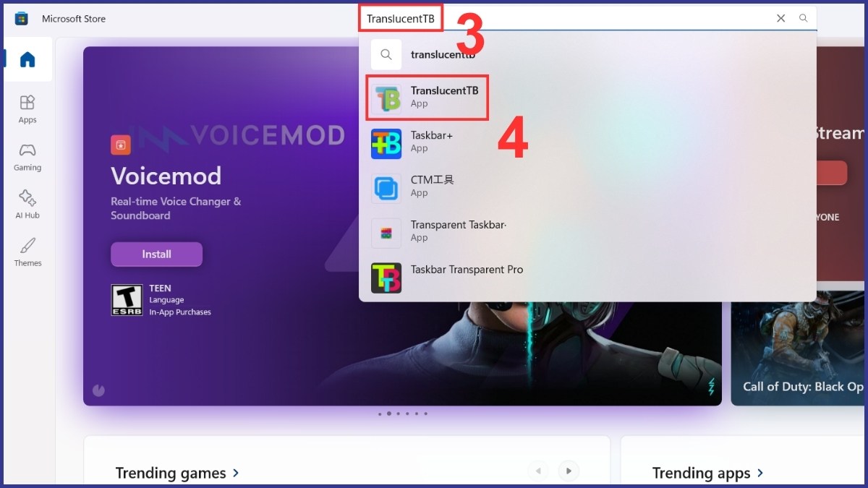The width and height of the screenshot is (868, 488).
Task: Clear the search box with X
Action: tap(781, 19)
